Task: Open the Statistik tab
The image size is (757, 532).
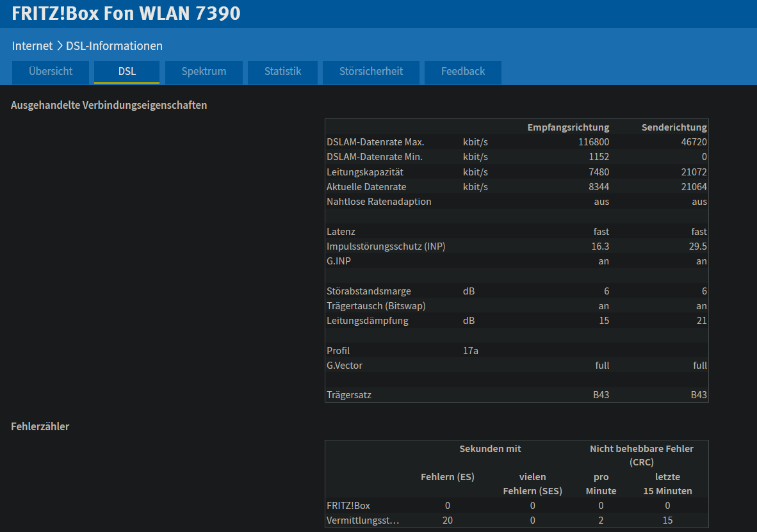Action: (x=282, y=72)
